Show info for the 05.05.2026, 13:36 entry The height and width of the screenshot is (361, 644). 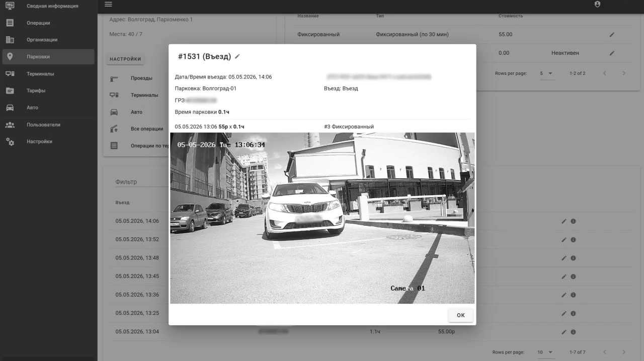(x=573, y=295)
